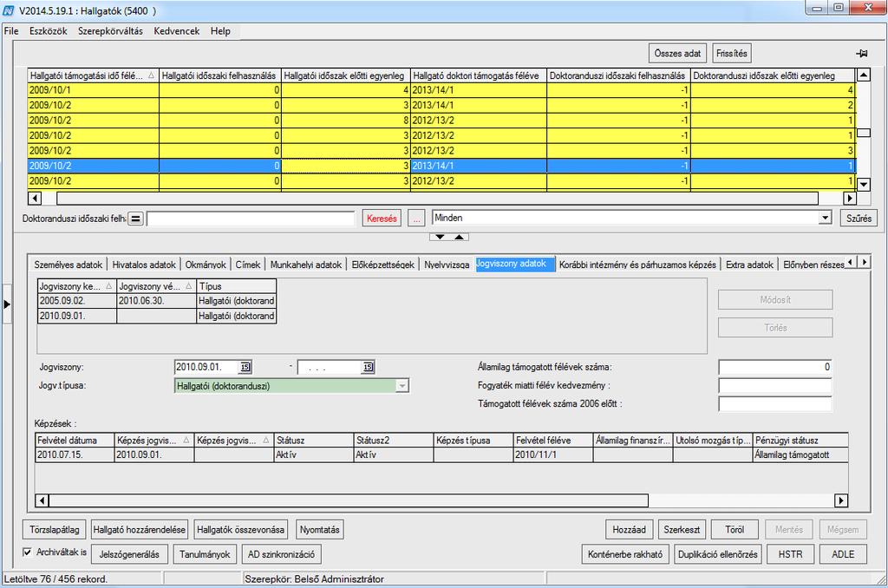This screenshot has width=888, height=588.
Task: Open the Kedvencek menu
Action: tap(177, 31)
